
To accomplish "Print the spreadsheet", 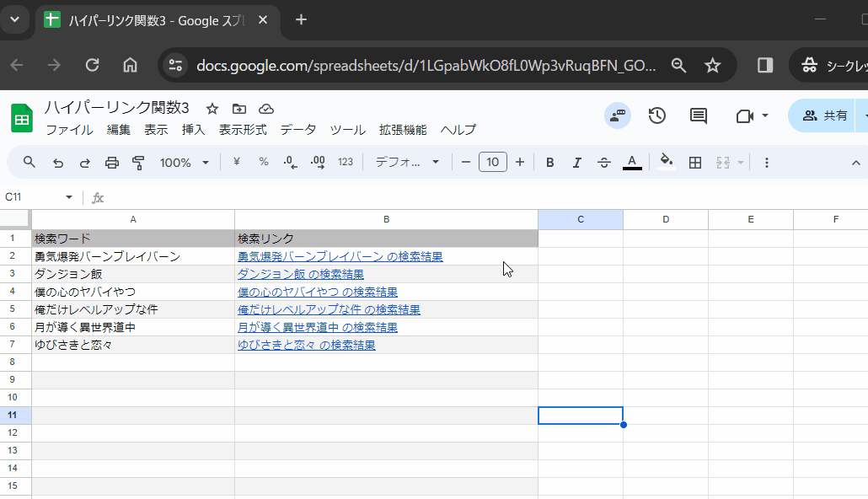I will 112,163.
